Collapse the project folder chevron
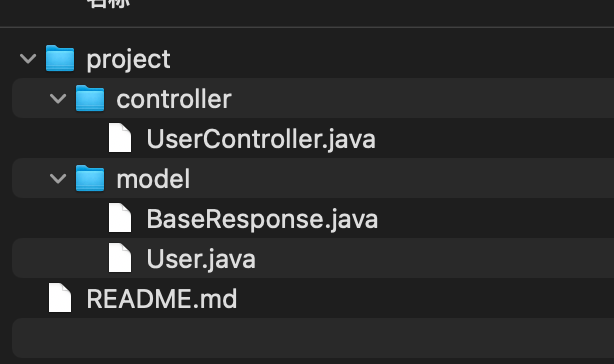The height and width of the screenshot is (364, 614). [28, 59]
